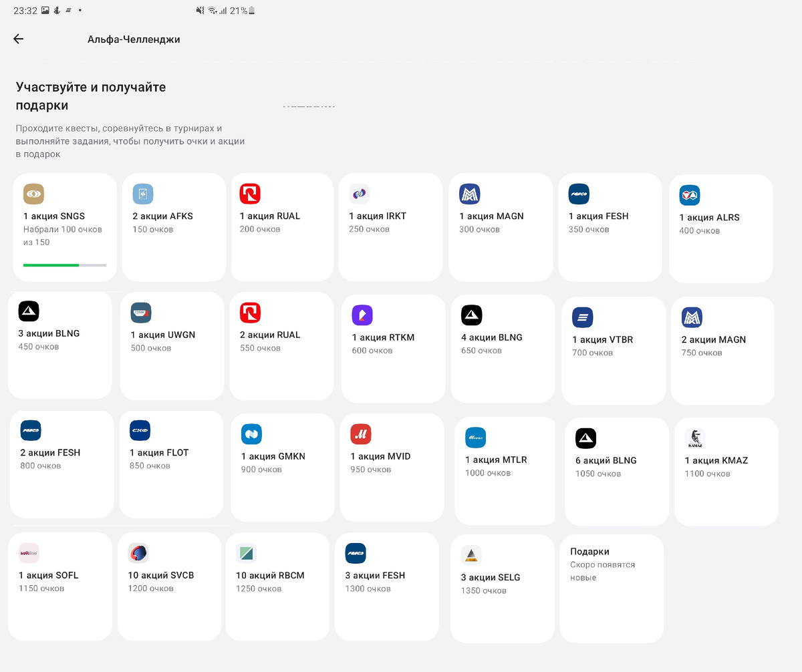Open the "Подарки" upcoming gifts card
Viewport: 802px width, 672px height.
(x=612, y=588)
